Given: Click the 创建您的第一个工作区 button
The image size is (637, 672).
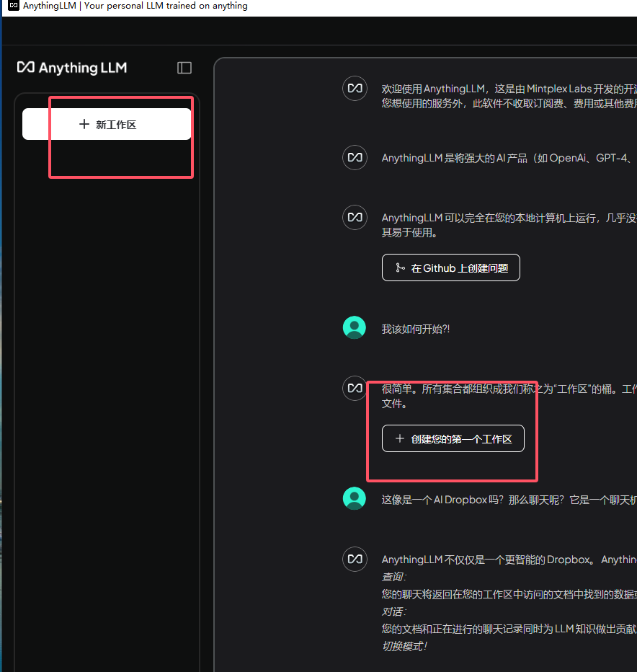Looking at the screenshot, I should click(x=453, y=438).
